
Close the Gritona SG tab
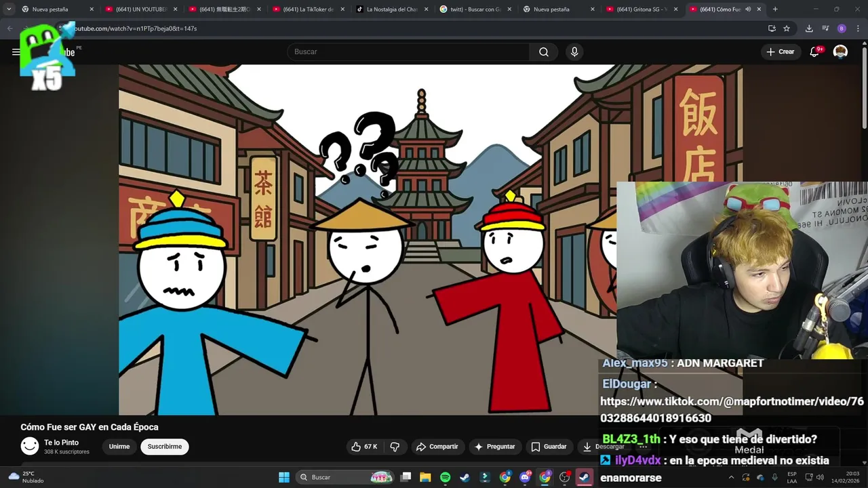(x=675, y=9)
